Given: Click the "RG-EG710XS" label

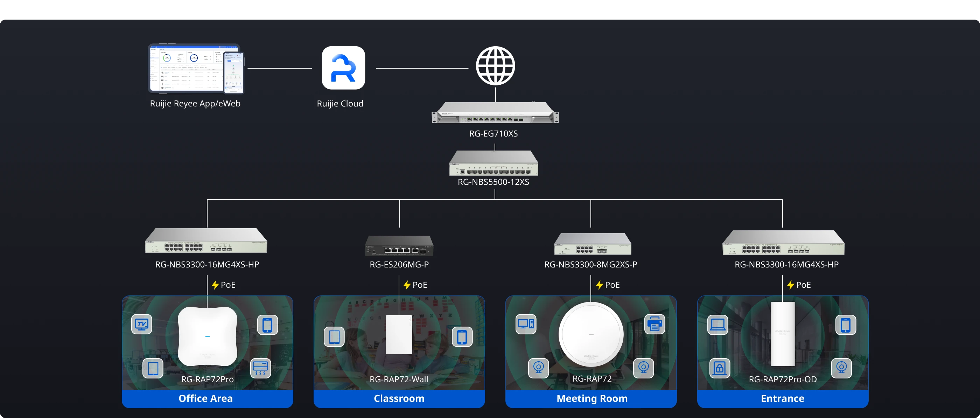Looking at the screenshot, I should [493, 134].
